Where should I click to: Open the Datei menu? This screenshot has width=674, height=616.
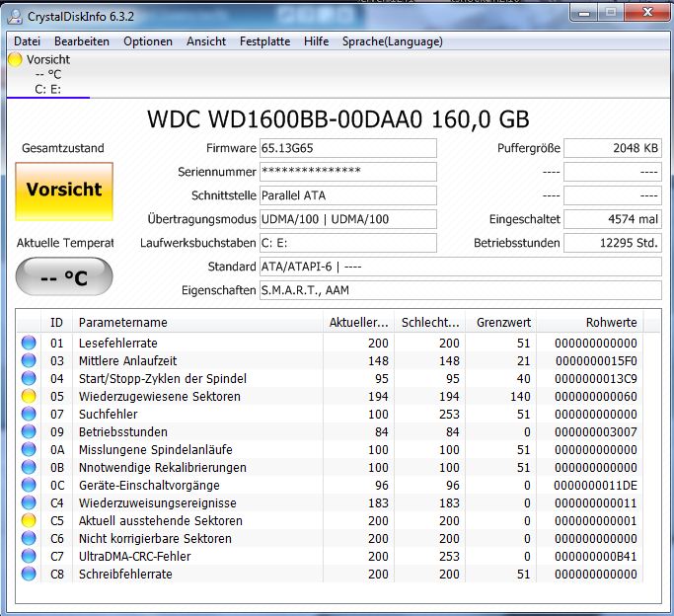[x=27, y=41]
